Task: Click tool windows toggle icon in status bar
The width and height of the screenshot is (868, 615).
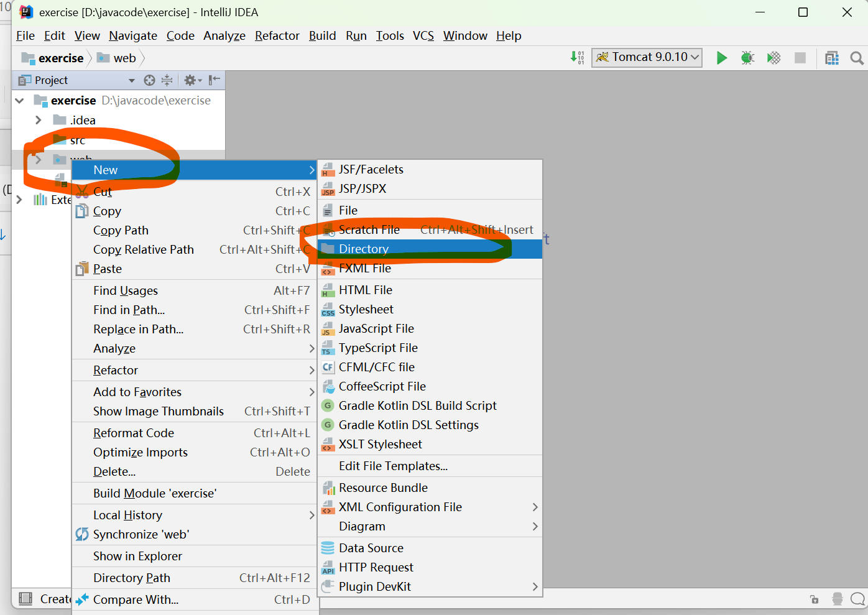Action: [x=25, y=599]
